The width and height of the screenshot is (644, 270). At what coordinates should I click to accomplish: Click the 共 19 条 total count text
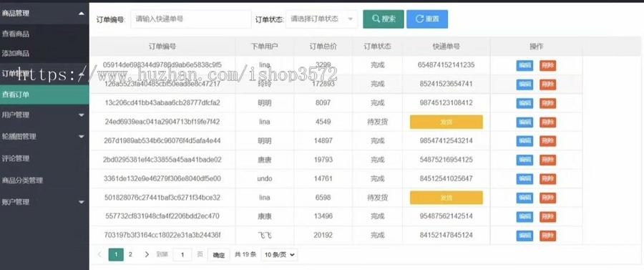coord(245,254)
